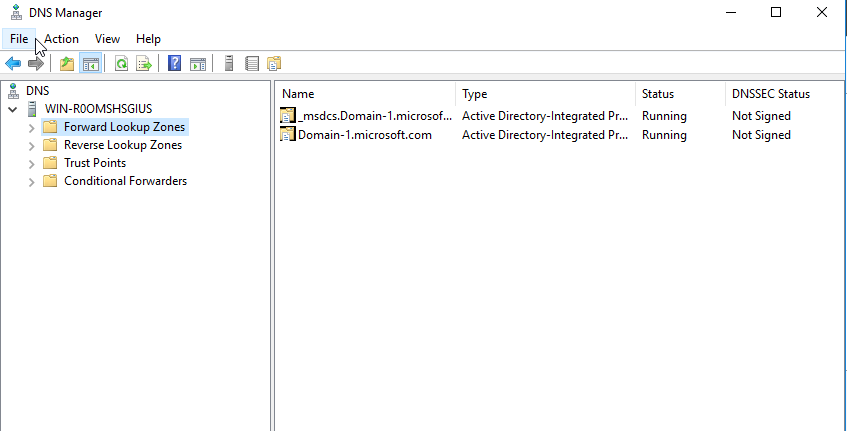Select WIN-R0OMSHSGIUS server label in tree
Viewport: 847px width, 431px height.
[98, 109]
